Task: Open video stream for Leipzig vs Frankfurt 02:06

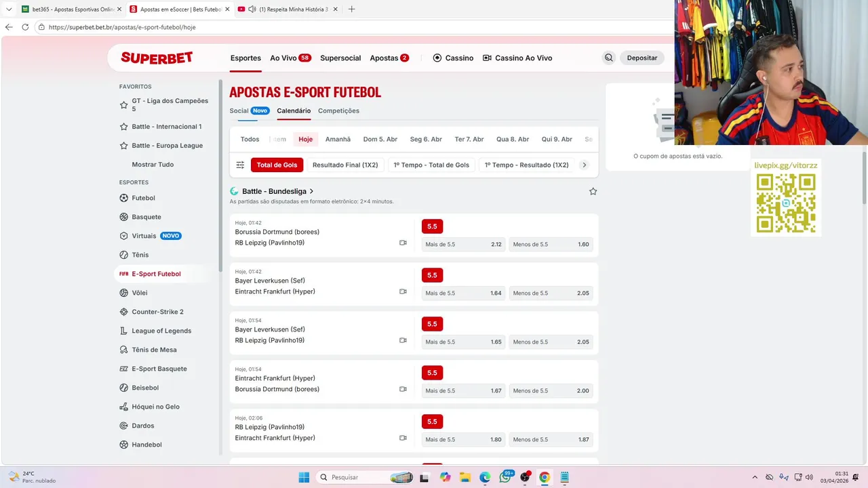Action: pos(403,438)
